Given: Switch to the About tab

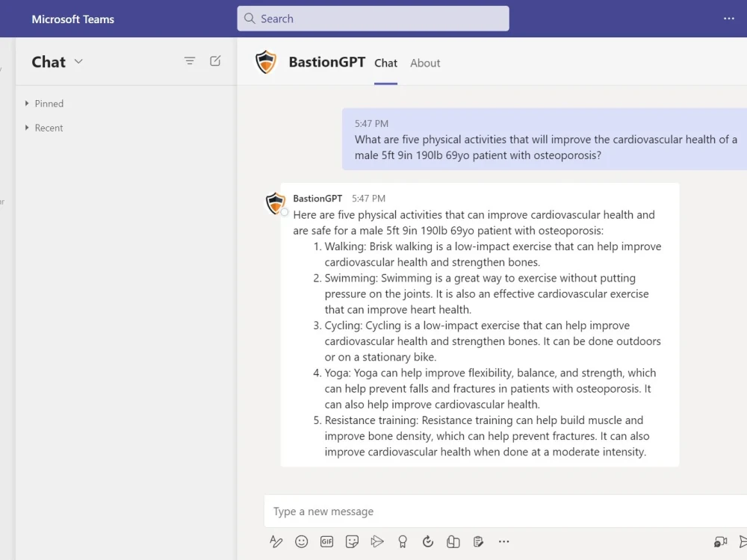Looking at the screenshot, I should [425, 63].
